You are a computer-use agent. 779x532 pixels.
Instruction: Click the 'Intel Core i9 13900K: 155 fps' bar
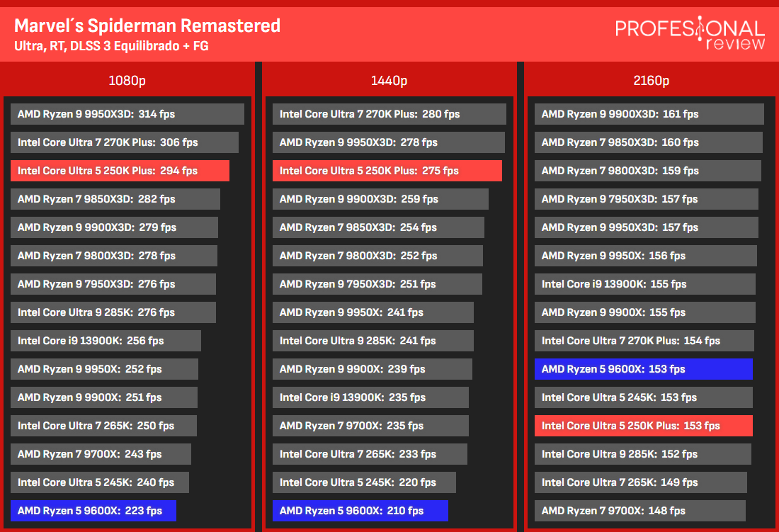645,284
